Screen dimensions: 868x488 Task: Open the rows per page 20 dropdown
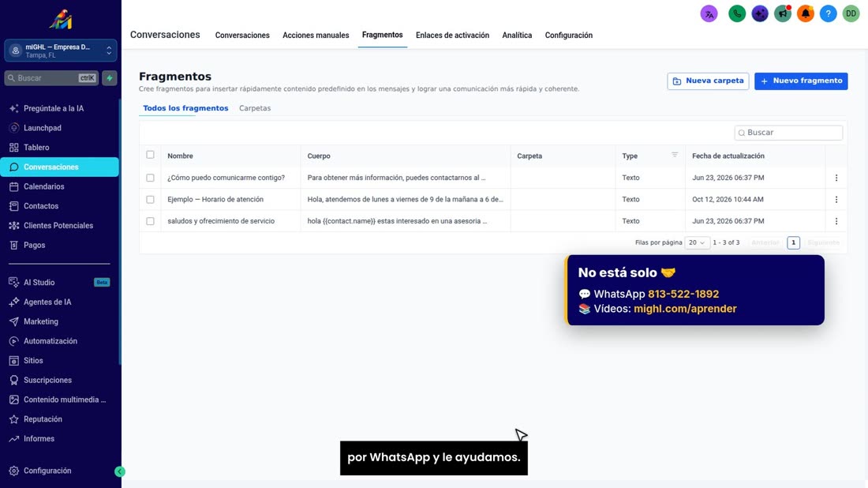pyautogui.click(x=697, y=242)
